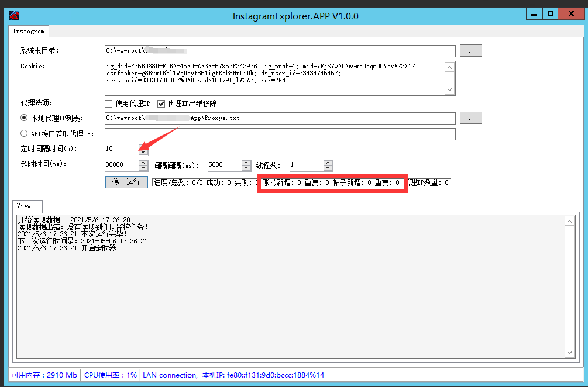This screenshot has width=588, height=387.
Task: Click the 超时时间(ms) label
Action: pyautogui.click(x=43, y=164)
